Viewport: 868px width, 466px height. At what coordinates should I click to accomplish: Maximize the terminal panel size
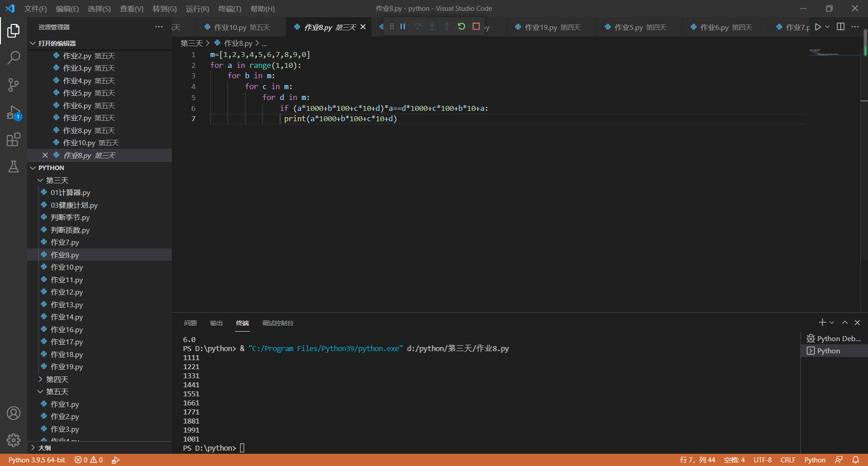click(x=844, y=323)
